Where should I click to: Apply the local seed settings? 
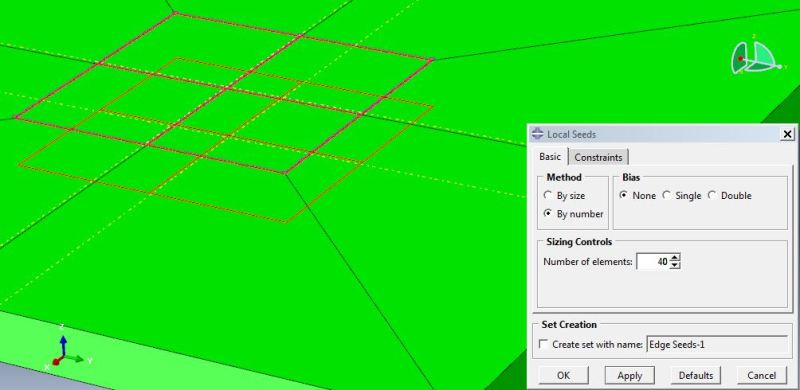pyautogui.click(x=630, y=375)
